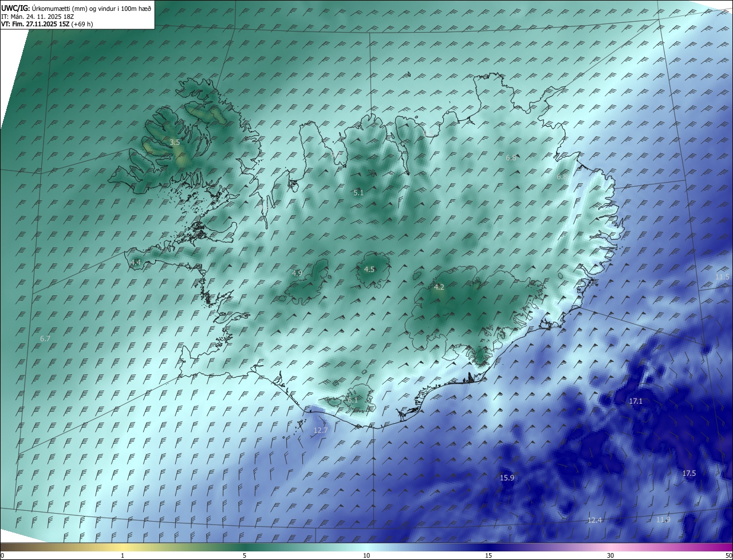
Task: Click the 4.9 value label on the map
Action: pos(297,273)
